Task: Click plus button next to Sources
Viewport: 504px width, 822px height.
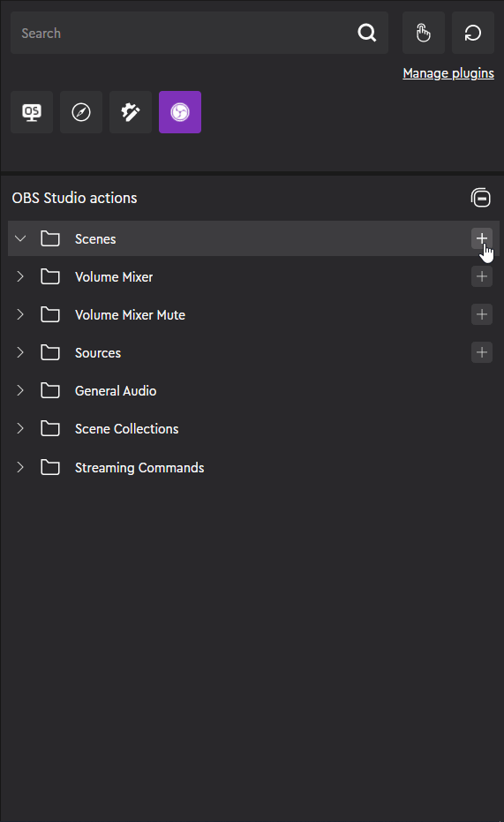Action: pyautogui.click(x=481, y=352)
